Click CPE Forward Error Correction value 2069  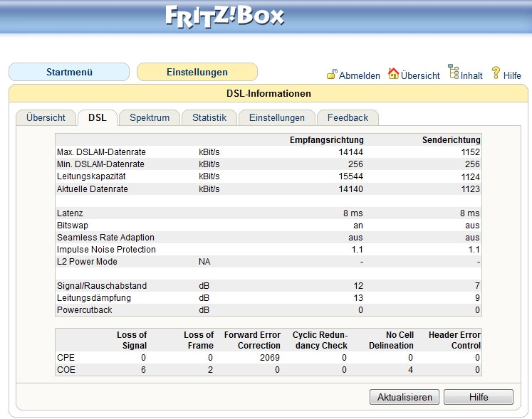(270, 358)
